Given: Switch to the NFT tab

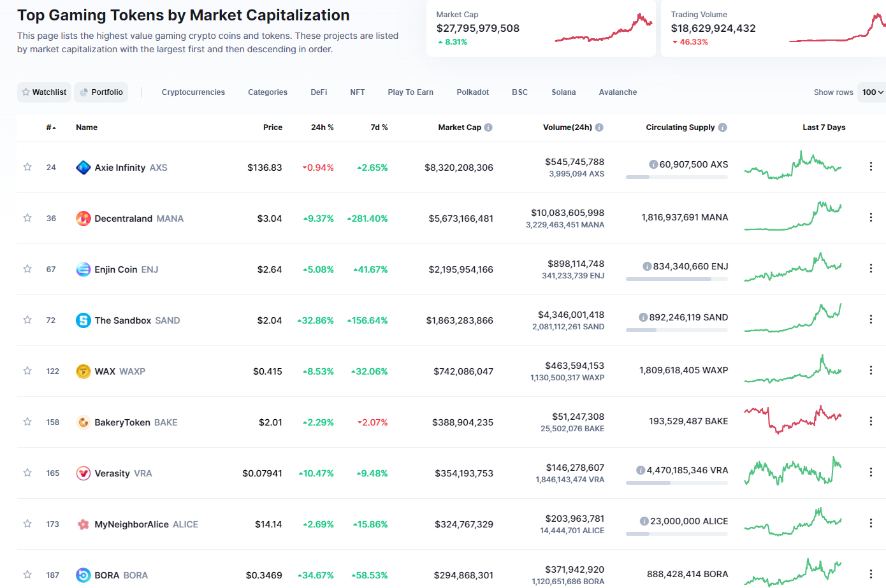Looking at the screenshot, I should pos(358,92).
